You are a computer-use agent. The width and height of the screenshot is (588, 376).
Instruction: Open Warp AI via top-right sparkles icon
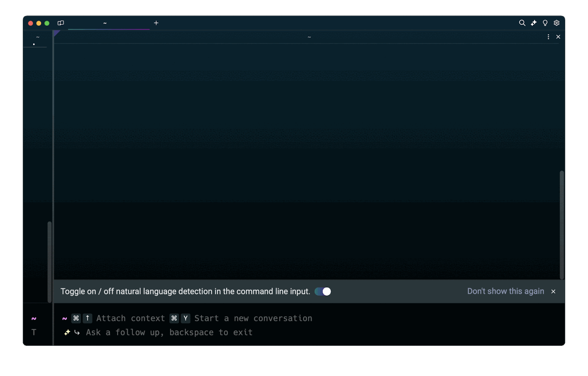click(534, 23)
